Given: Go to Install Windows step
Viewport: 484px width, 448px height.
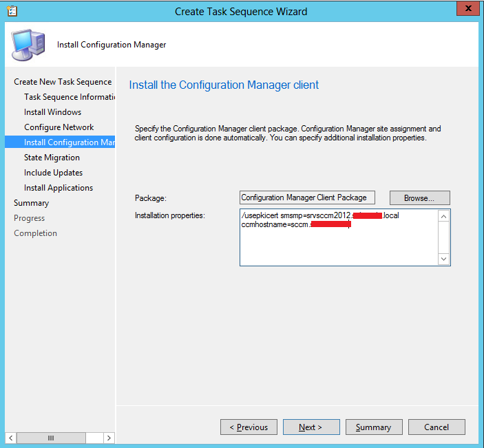Looking at the screenshot, I should [x=53, y=112].
